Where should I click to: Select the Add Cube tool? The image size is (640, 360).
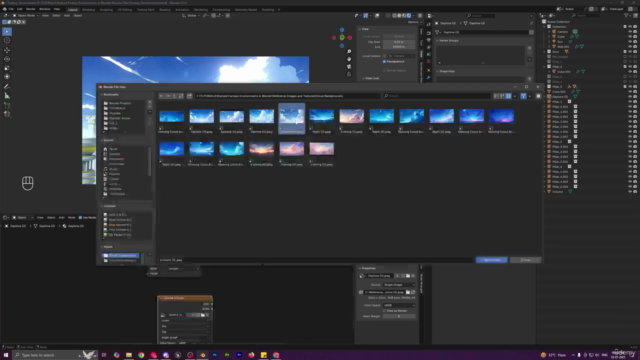(x=7, y=105)
